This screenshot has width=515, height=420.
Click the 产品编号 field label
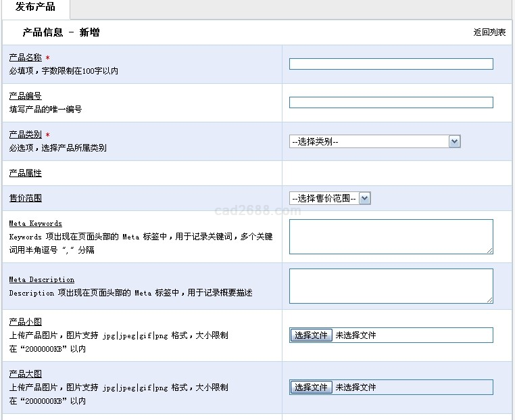(x=26, y=96)
